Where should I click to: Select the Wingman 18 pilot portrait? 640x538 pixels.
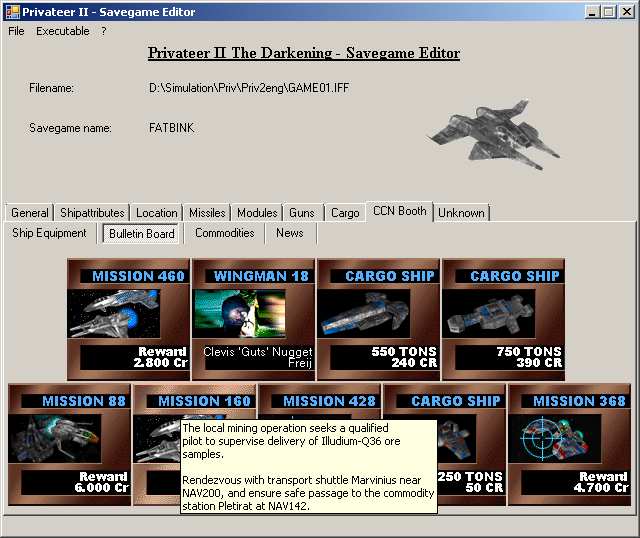click(x=253, y=314)
